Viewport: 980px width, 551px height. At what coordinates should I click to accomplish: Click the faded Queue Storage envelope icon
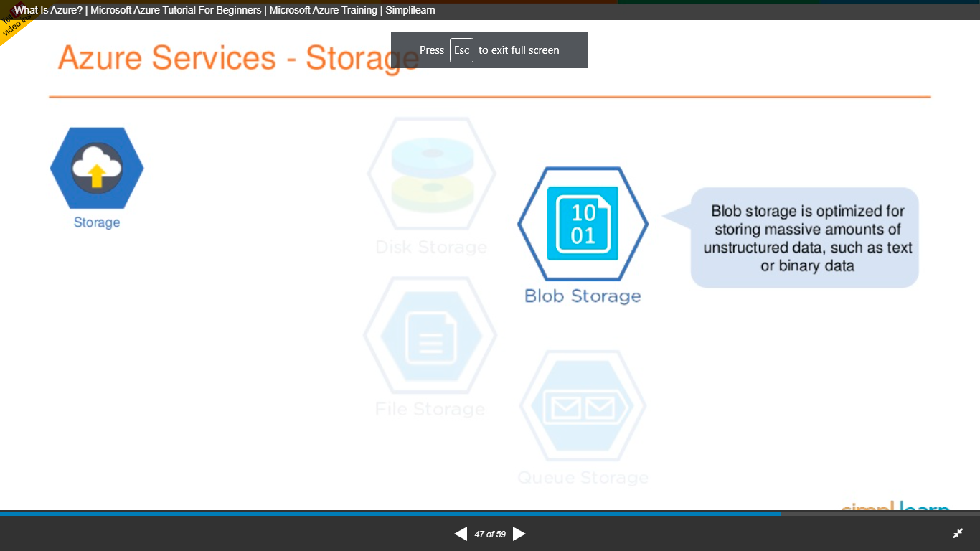coord(583,407)
